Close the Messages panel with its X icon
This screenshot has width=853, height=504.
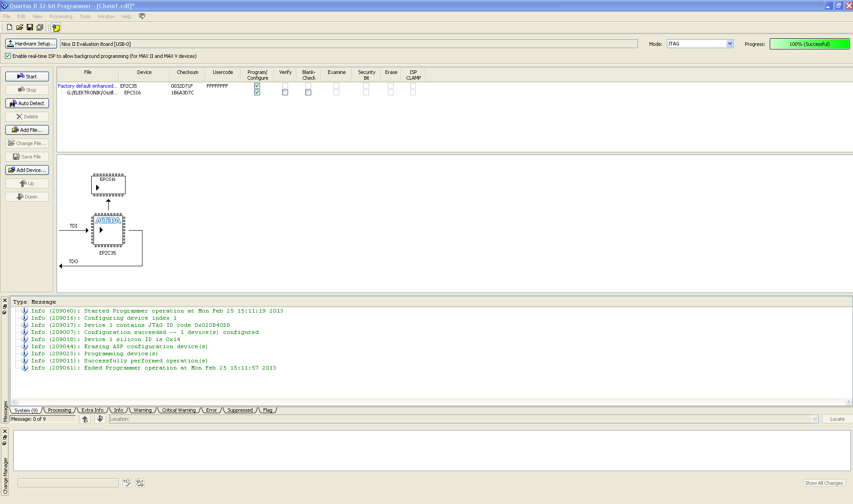tap(5, 301)
